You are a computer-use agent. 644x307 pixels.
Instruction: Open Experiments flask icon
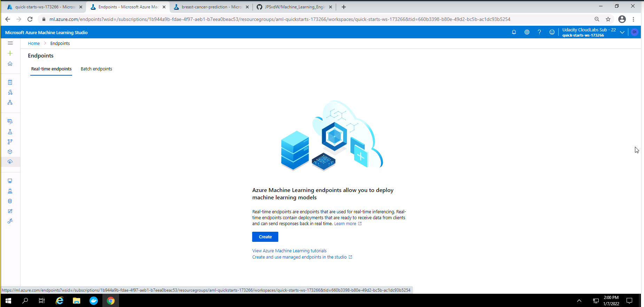pyautogui.click(x=10, y=132)
